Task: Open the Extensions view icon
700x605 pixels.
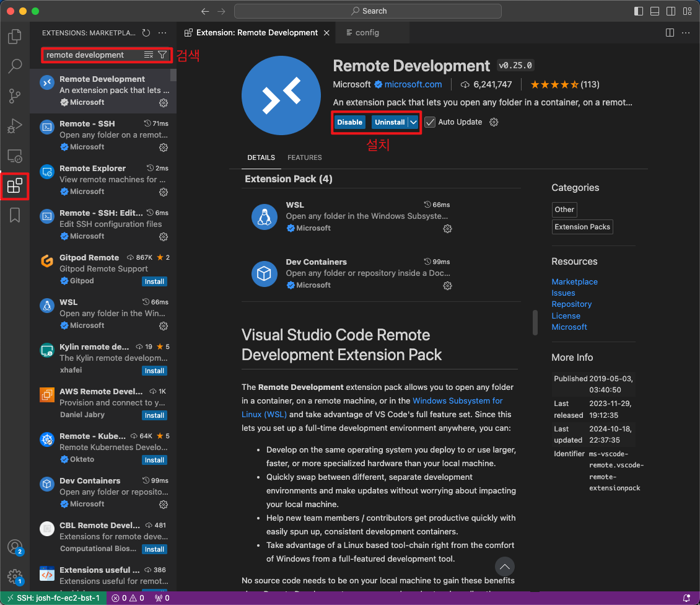Action: click(x=15, y=185)
